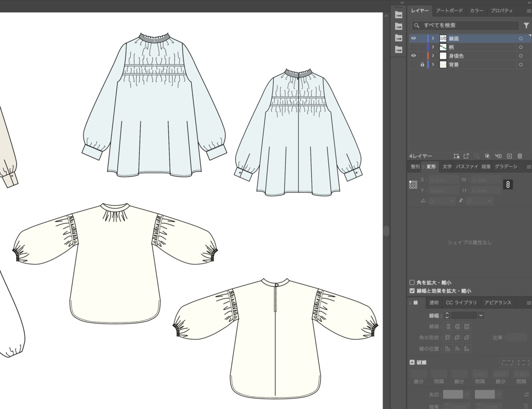Click the Locate Object magnifier icon

tap(477, 156)
